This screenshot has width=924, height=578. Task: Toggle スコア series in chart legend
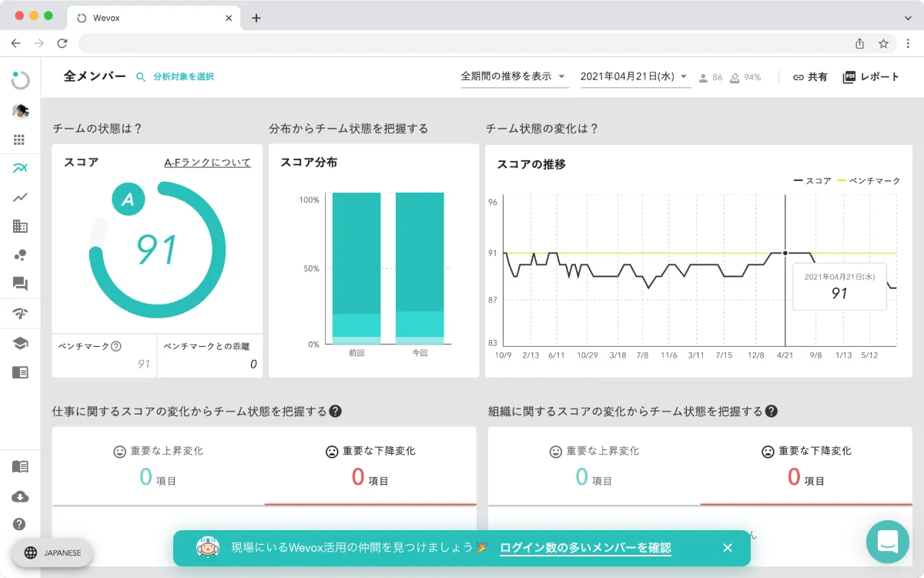click(812, 181)
